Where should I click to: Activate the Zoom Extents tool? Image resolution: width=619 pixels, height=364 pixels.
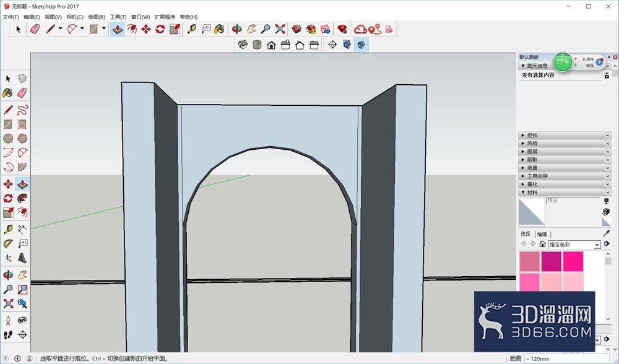point(280,29)
